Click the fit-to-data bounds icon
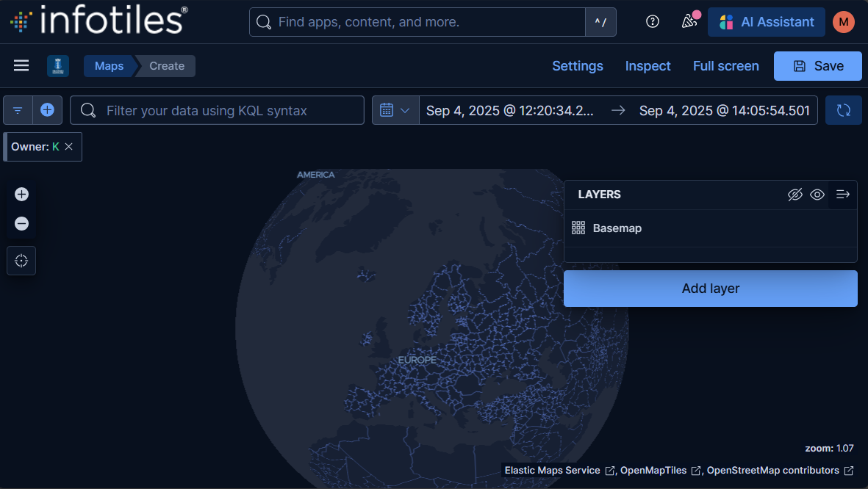The height and width of the screenshot is (489, 868). [x=21, y=260]
